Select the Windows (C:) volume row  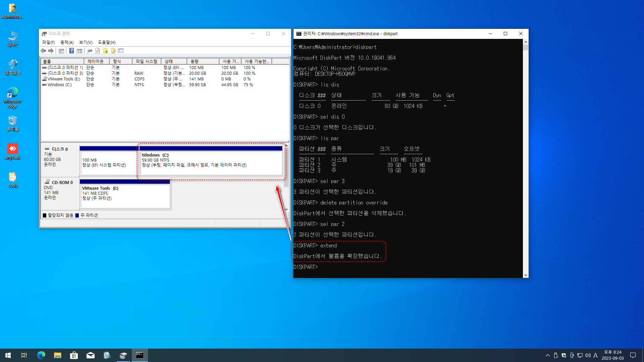click(x=165, y=85)
